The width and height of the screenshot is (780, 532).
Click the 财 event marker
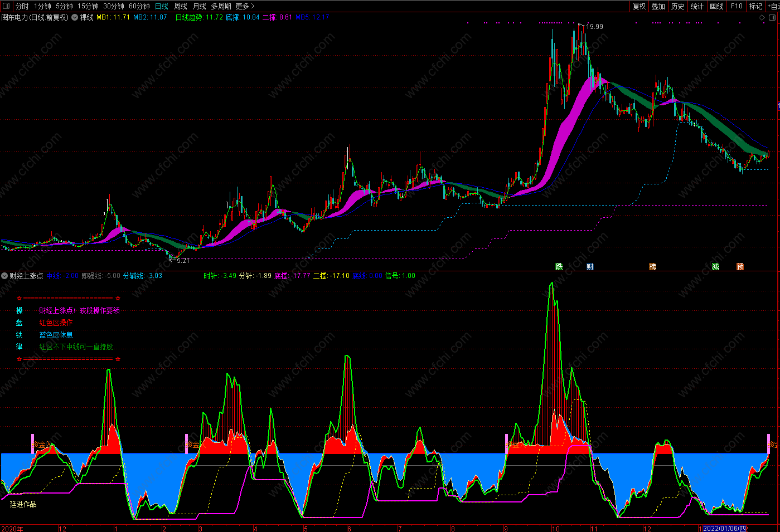590,266
